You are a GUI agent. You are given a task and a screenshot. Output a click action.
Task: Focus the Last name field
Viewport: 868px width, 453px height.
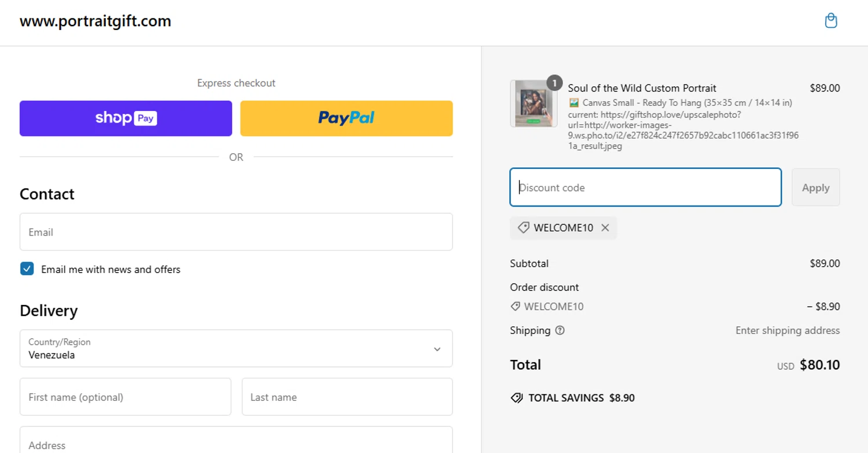tap(347, 397)
